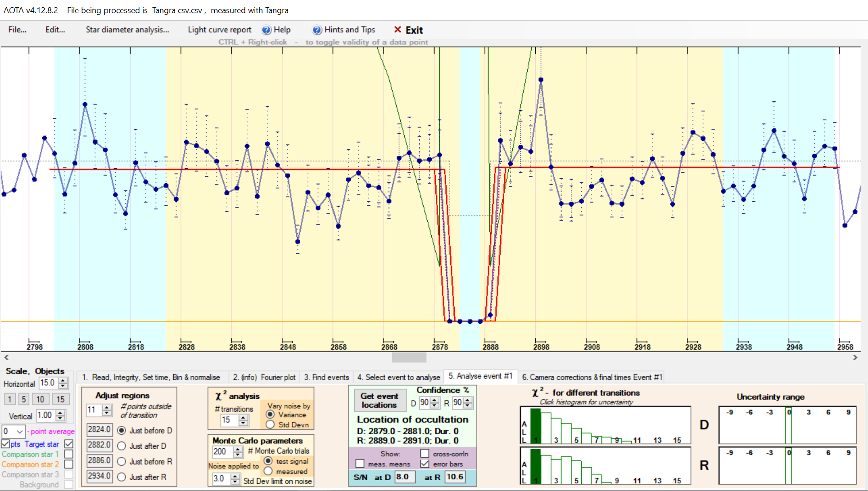Click the plot scroll left arrow
Viewport: 868px width, 491px height.
[6, 358]
